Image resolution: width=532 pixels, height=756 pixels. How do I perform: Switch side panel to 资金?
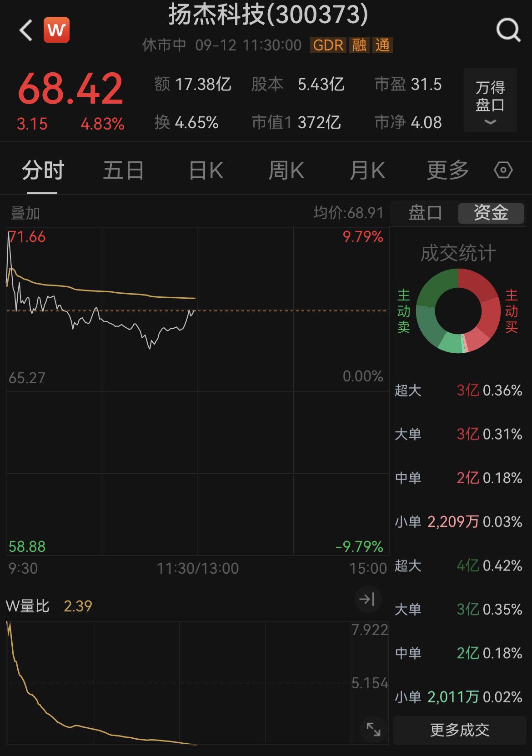491,213
